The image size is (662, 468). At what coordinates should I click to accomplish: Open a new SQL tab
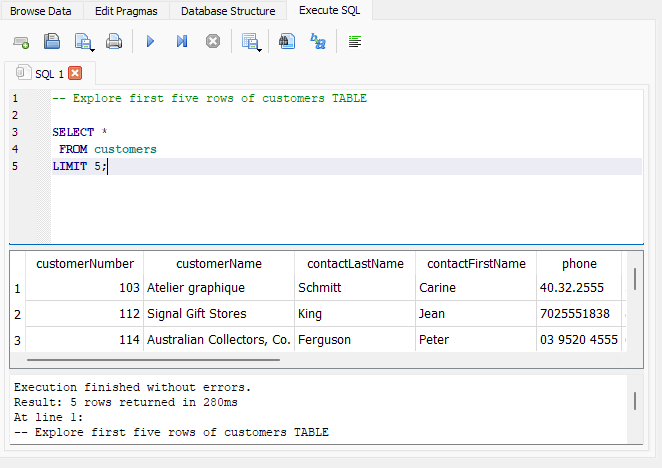point(21,42)
